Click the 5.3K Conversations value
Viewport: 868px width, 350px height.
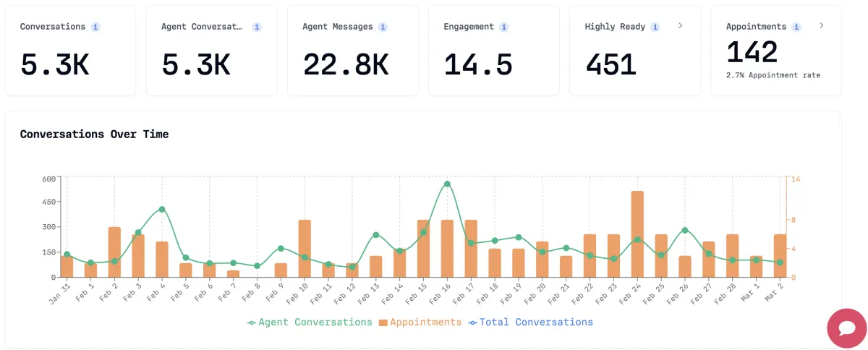click(54, 64)
